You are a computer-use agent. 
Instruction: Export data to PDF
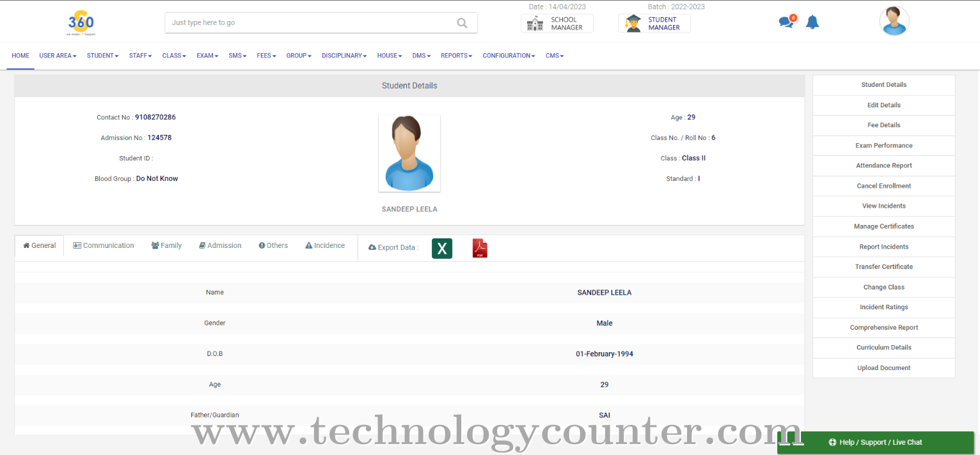(480, 248)
